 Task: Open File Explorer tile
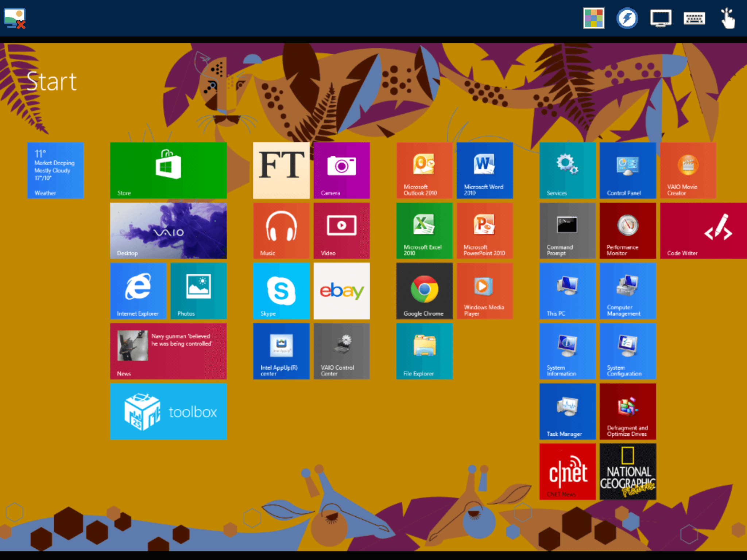425,351
